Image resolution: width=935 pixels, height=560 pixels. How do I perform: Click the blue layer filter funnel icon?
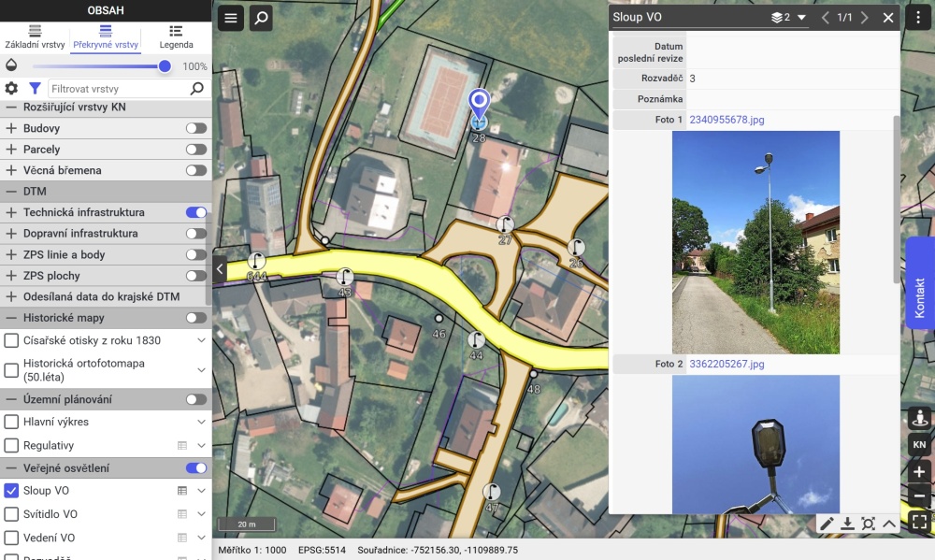coord(35,88)
